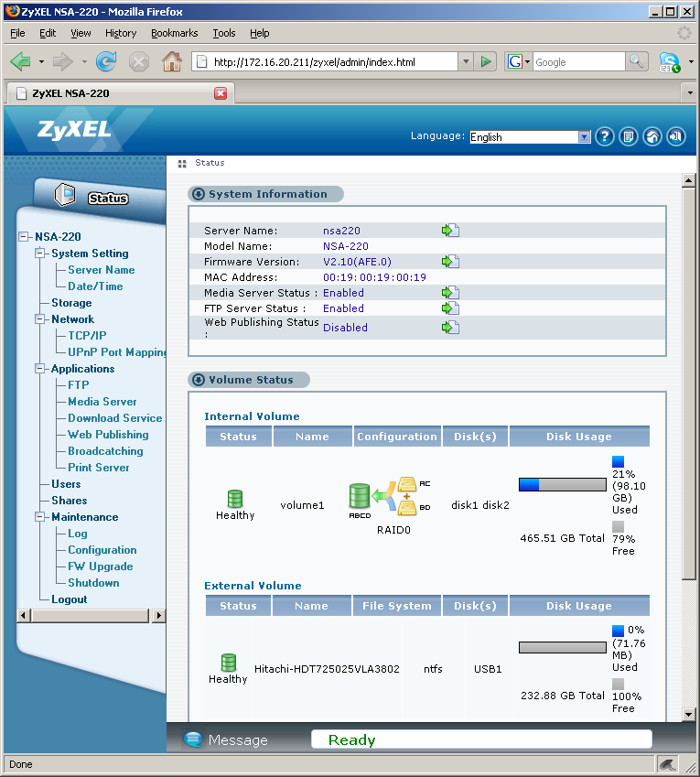Open the Broadcatching application page

click(x=105, y=451)
